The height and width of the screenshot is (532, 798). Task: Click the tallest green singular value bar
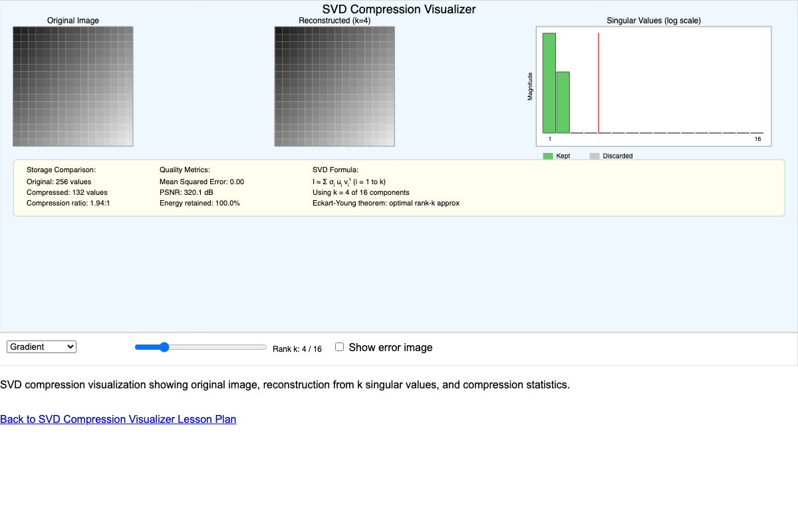tap(549, 83)
